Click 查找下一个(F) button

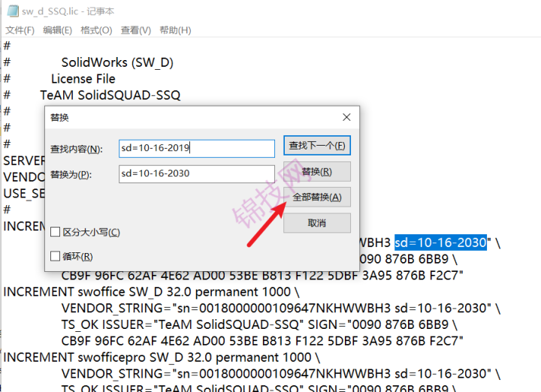pos(317,146)
